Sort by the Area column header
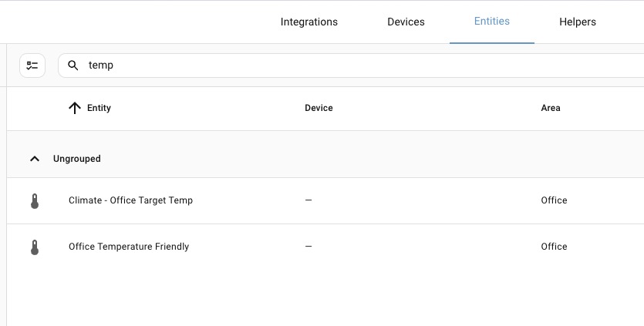 tap(551, 108)
